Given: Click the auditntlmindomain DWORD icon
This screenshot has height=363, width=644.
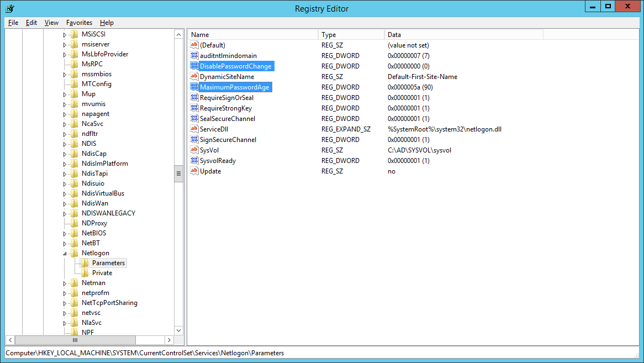Looking at the screenshot, I should tap(194, 55).
